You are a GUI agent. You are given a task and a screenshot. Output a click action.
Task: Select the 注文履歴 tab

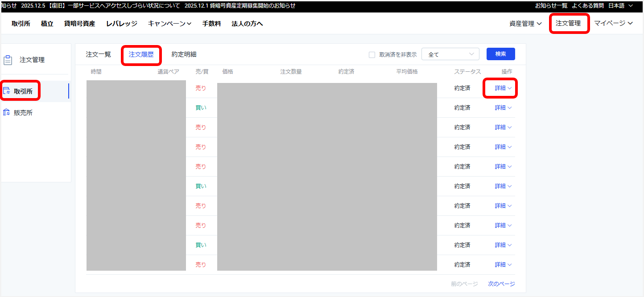[141, 55]
